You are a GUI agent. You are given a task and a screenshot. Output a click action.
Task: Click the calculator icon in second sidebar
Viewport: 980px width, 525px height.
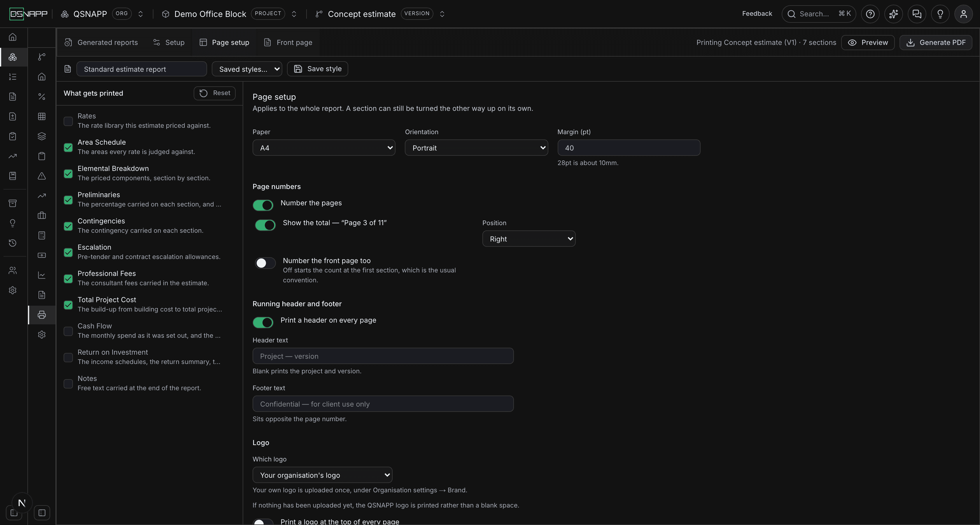point(42,235)
